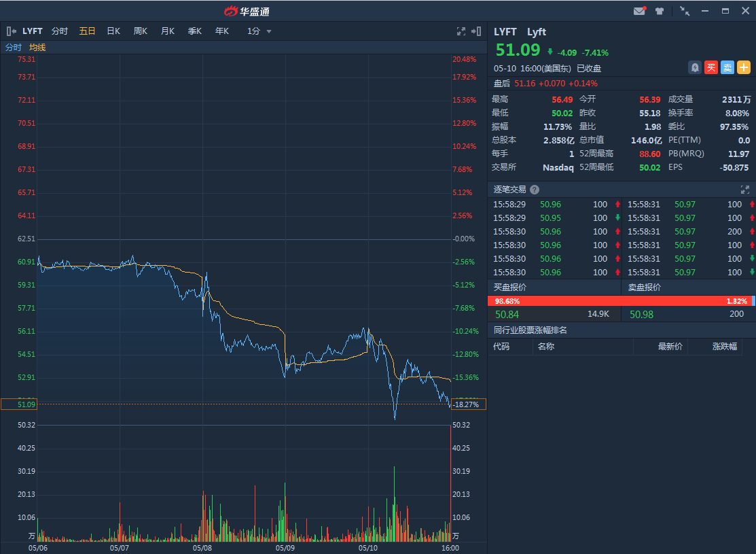
Task: Click the 总市值 146.0亿 value
Action: click(x=647, y=141)
